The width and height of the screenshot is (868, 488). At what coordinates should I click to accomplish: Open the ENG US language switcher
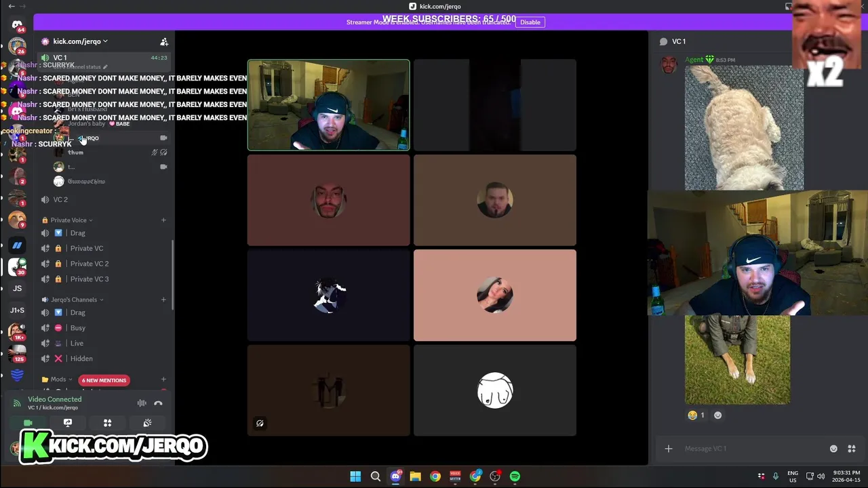[x=793, y=476]
